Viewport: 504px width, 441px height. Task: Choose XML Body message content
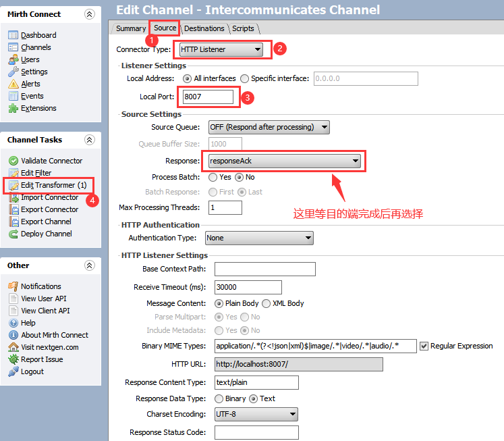(266, 303)
